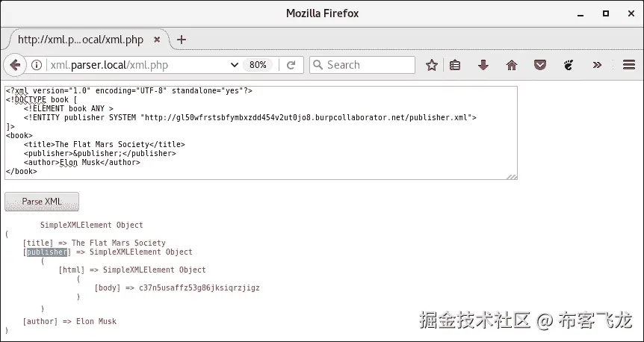644x342 pixels.
Task: Expand the toolbar overflow chevron
Action: [597, 65]
